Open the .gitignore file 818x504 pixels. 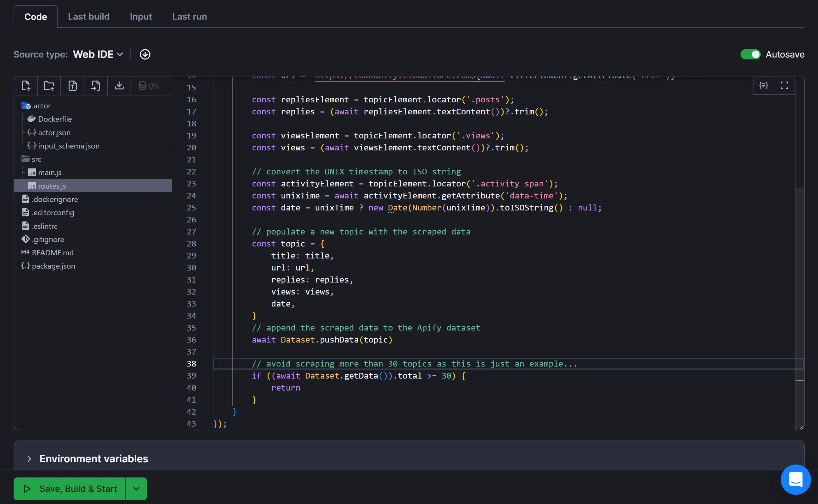point(43,239)
